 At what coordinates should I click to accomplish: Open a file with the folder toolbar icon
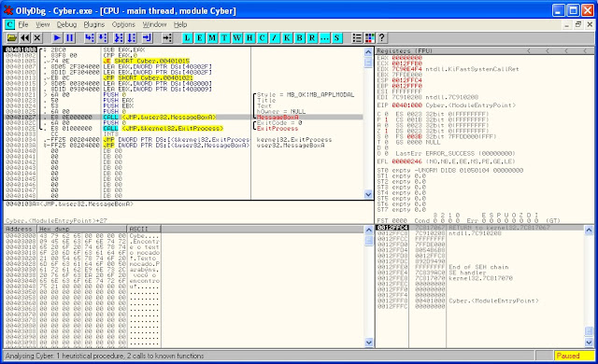[12, 37]
